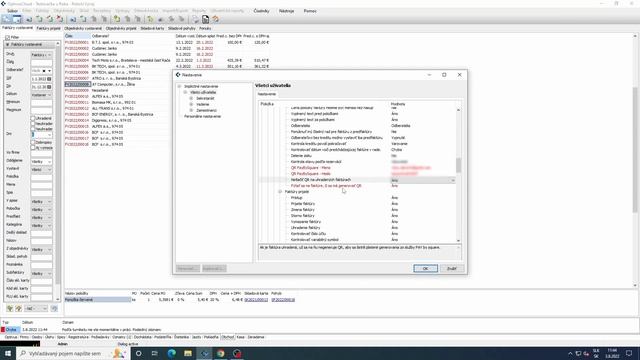Open the Číselníky menu
Viewport: 640px width, 360px height.
[261, 11]
